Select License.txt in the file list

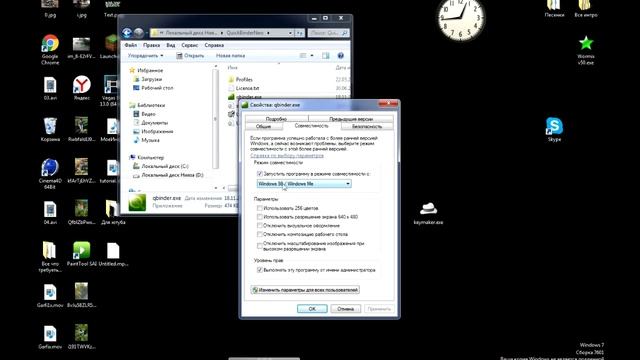click(243, 88)
